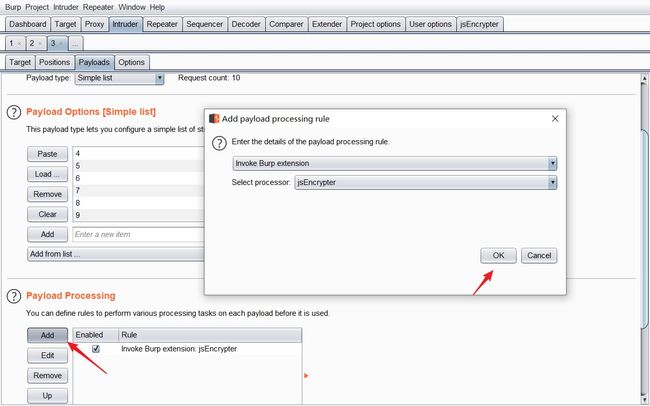650x406 pixels.
Task: Click the Paste button for payload list
Action: click(47, 154)
